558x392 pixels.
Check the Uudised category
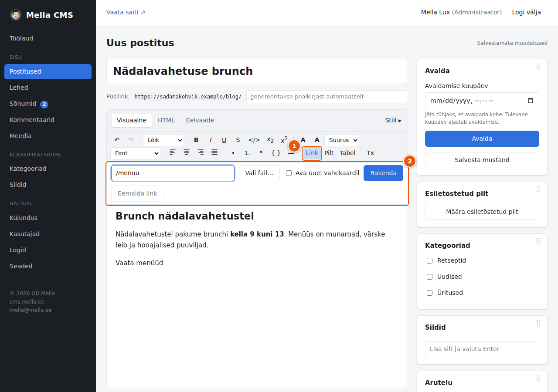429,277
